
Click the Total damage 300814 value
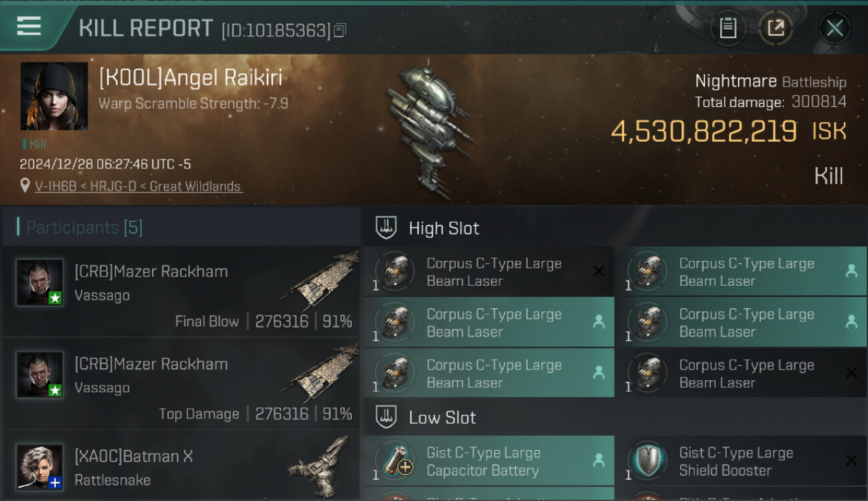pyautogui.click(x=819, y=102)
